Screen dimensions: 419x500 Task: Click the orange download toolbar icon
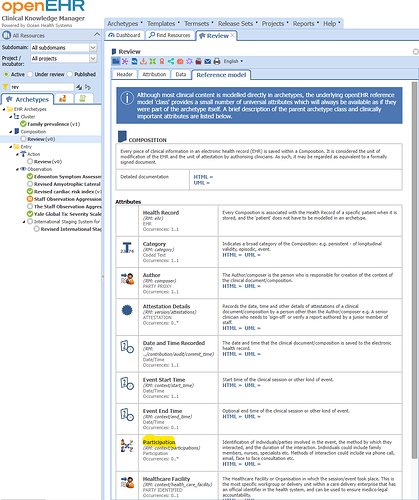pyautogui.click(x=143, y=61)
